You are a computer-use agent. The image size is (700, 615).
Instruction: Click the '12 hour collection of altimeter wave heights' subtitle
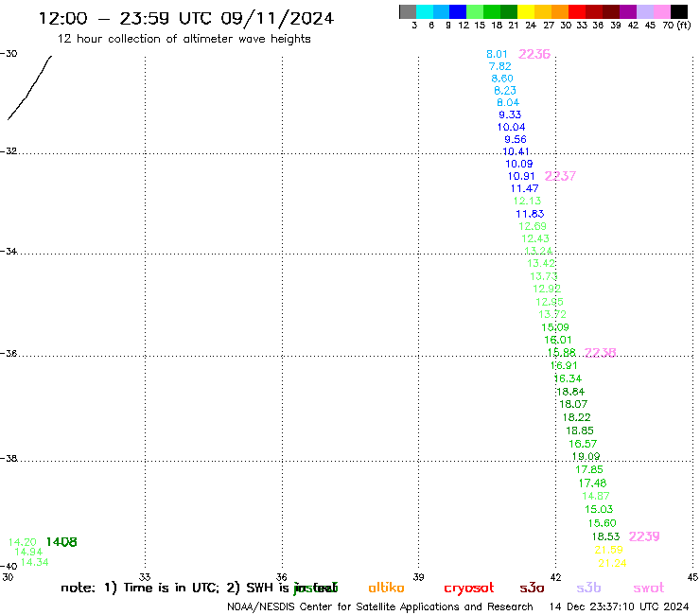184,39
